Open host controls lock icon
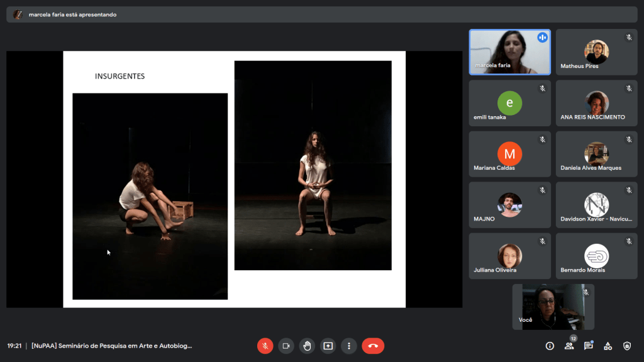644x362 pixels. (x=627, y=346)
